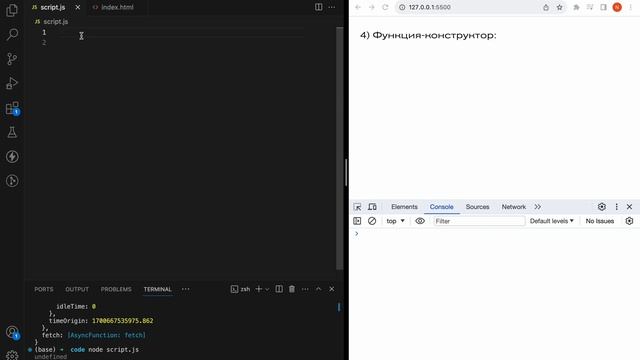
Task: Open editor More Actions ellipsis
Action: [332, 7]
